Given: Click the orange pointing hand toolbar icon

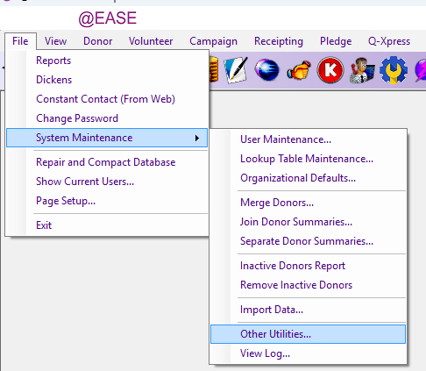Looking at the screenshot, I should pyautogui.click(x=299, y=70).
